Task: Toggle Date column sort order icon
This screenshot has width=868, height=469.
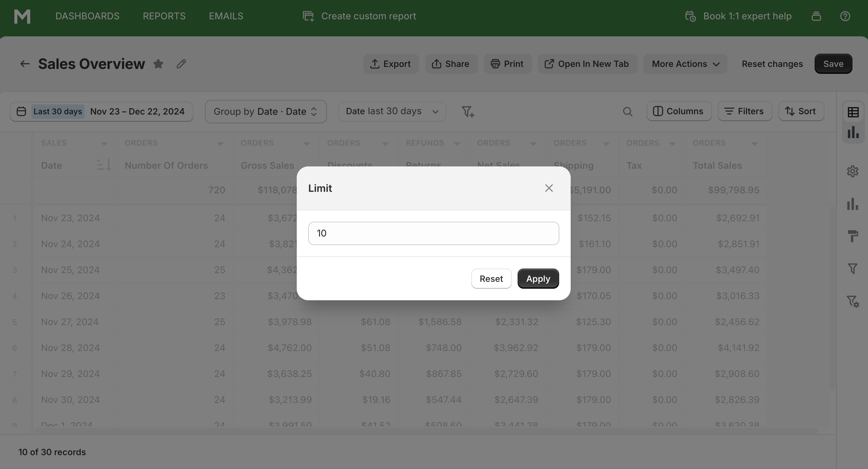Action: [x=104, y=165]
